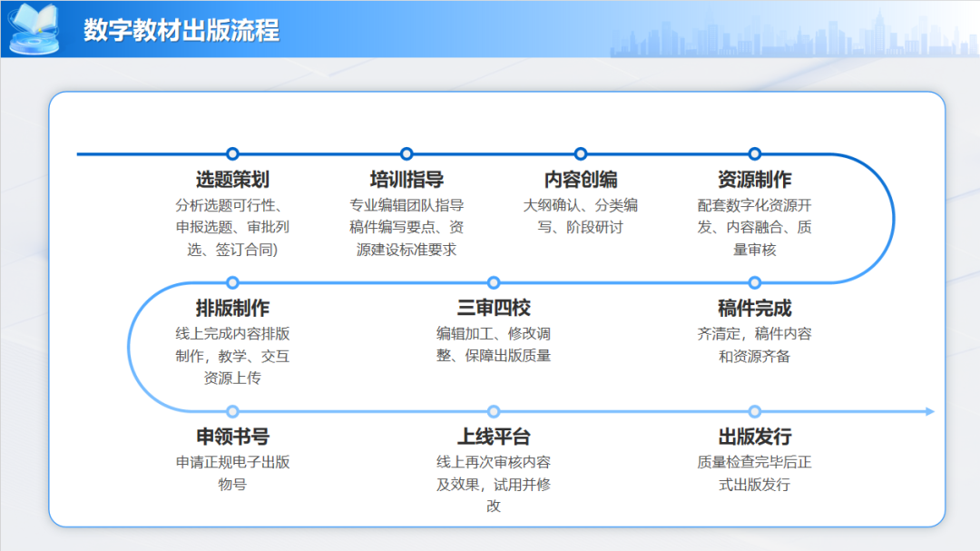Select the 稿件完成 timeline node circle
This screenshot has width=980, height=551.
[754, 283]
